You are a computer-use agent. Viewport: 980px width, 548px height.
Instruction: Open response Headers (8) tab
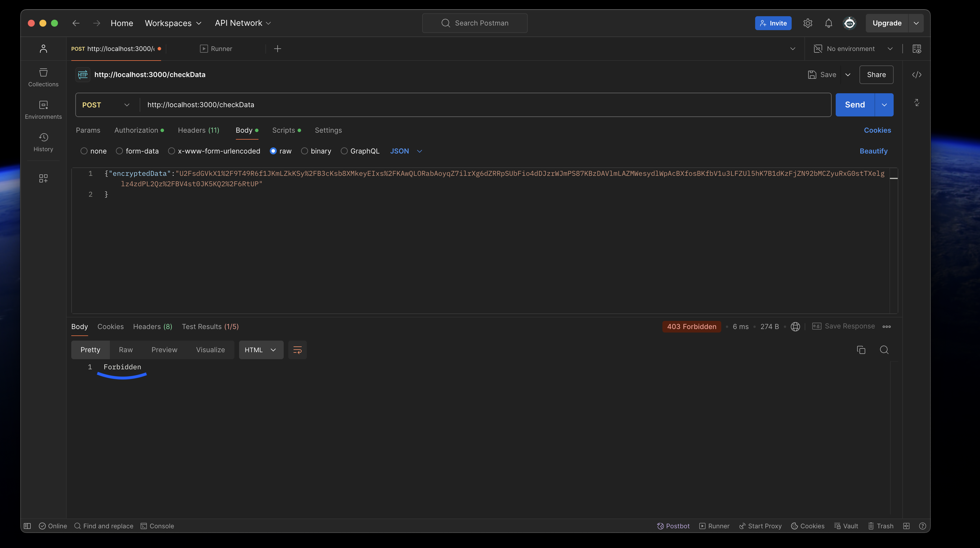152,327
